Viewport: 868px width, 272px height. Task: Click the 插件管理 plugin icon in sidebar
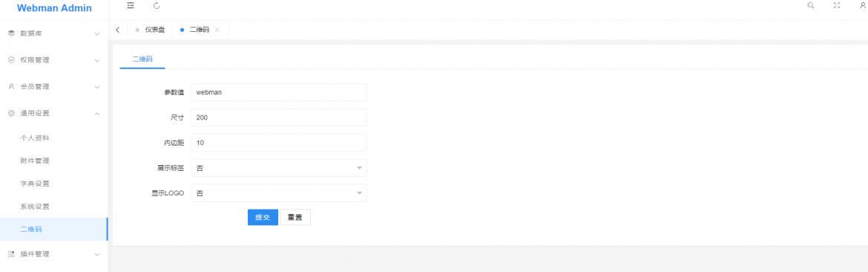click(11, 254)
